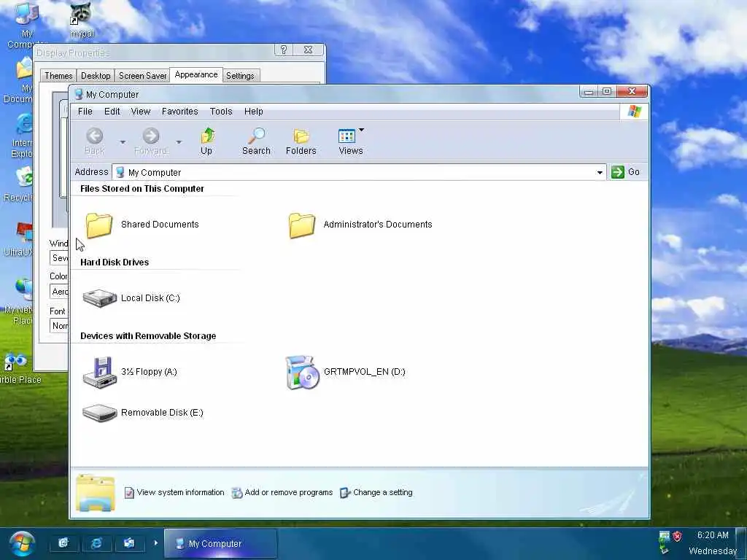Image resolution: width=747 pixels, height=560 pixels.
Task: Click the Views toolbar icon
Action: [347, 136]
